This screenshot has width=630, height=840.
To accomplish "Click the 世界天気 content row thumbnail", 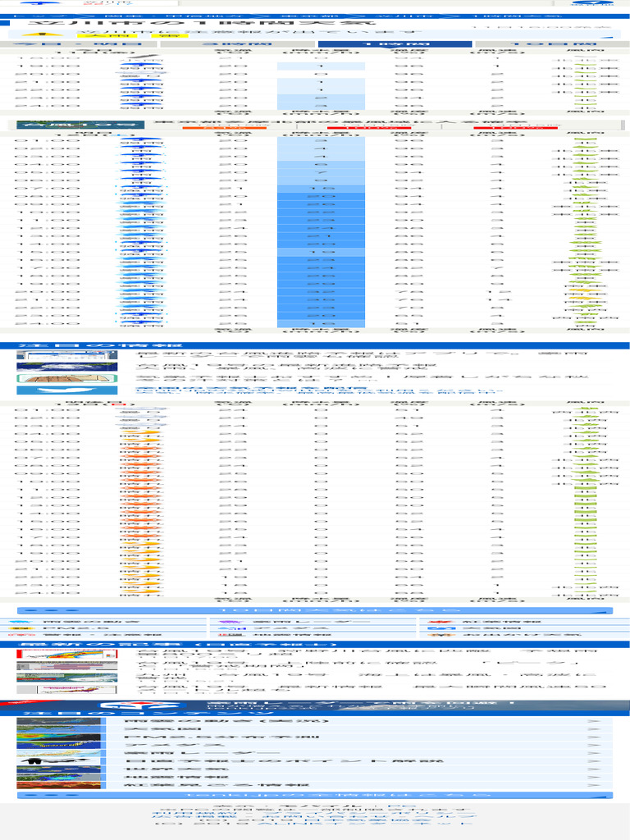I will (58, 769).
